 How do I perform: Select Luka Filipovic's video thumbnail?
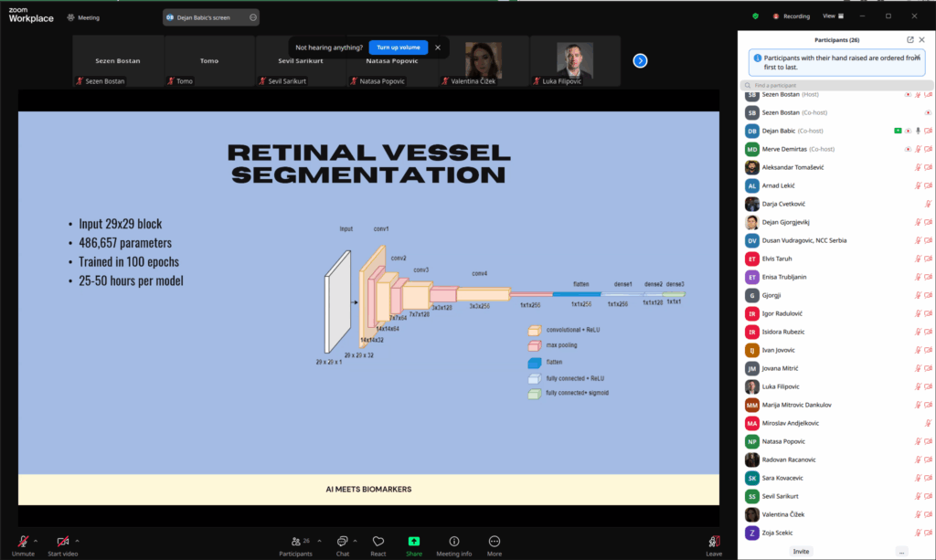pyautogui.click(x=575, y=61)
